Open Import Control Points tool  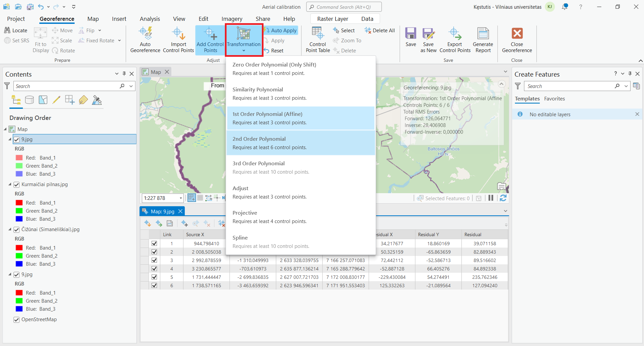coord(178,34)
